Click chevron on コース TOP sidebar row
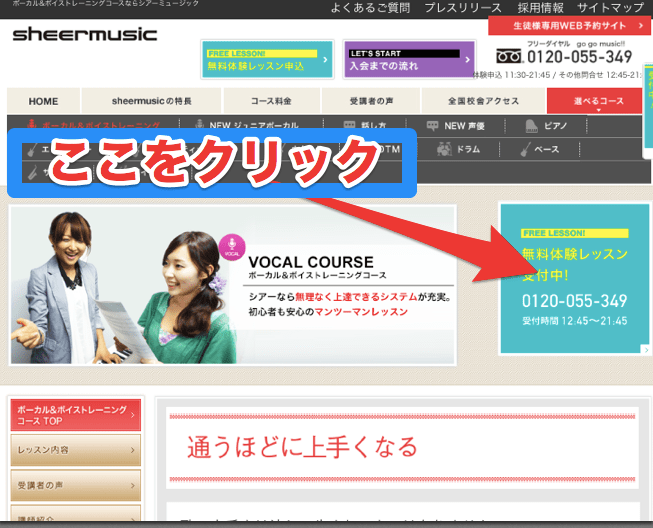 pyautogui.click(x=132, y=415)
